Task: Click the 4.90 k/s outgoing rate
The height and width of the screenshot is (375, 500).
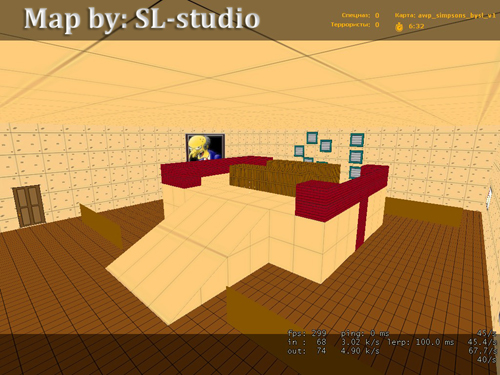Action: [360, 351]
